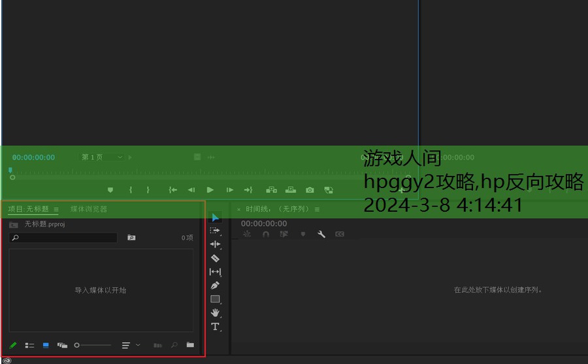Select the Track Select Forward tool
Screen dimensions: 588x364
[x=215, y=231]
